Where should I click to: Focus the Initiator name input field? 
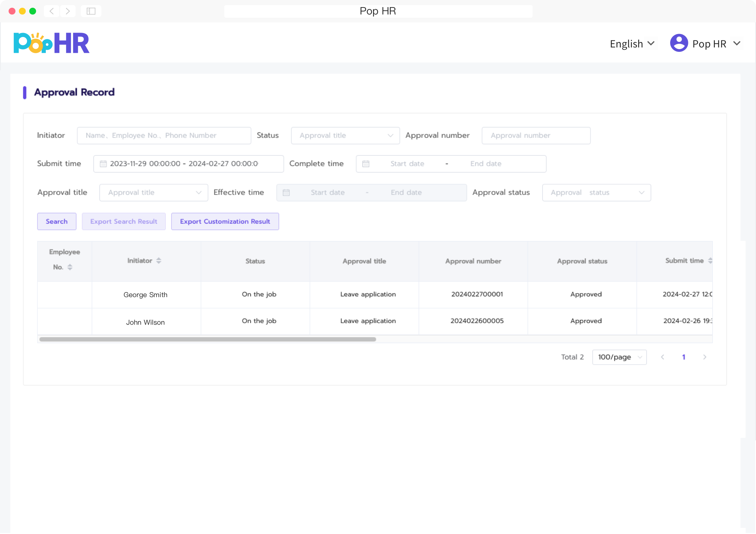[164, 136]
